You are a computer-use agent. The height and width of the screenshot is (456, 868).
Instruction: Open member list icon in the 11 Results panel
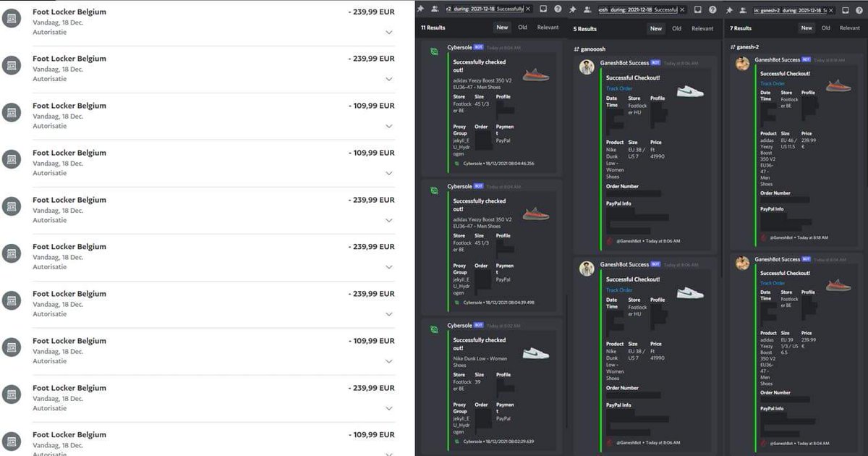pyautogui.click(x=435, y=9)
